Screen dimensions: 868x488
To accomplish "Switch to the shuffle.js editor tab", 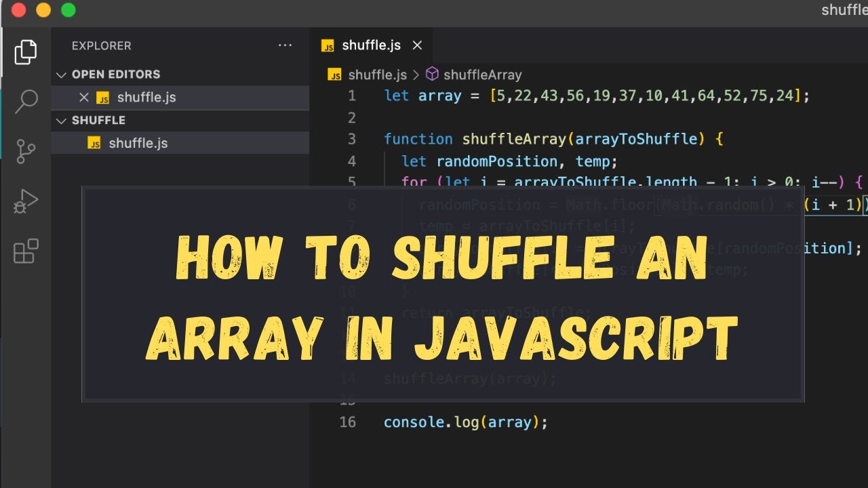I will coord(372,45).
